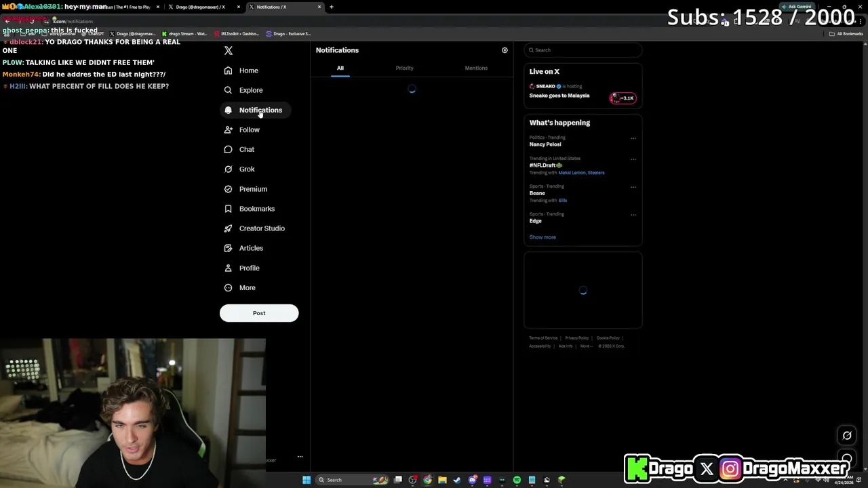868x488 pixels.
Task: Open the Ads info footer link
Action: click(x=566, y=346)
